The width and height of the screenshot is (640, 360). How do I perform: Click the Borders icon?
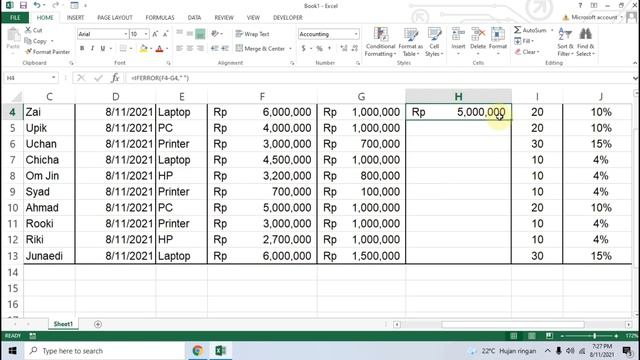tap(123, 49)
